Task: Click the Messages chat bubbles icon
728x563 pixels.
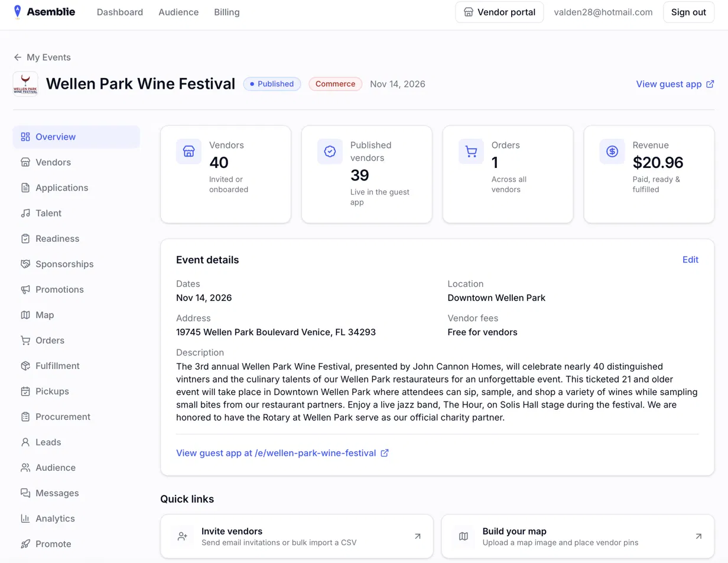Action: coord(25,493)
